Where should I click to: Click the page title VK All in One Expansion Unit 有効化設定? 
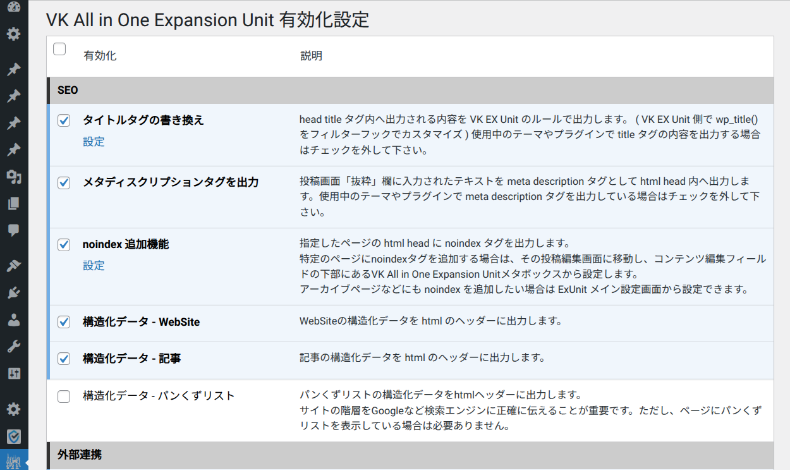(208, 20)
